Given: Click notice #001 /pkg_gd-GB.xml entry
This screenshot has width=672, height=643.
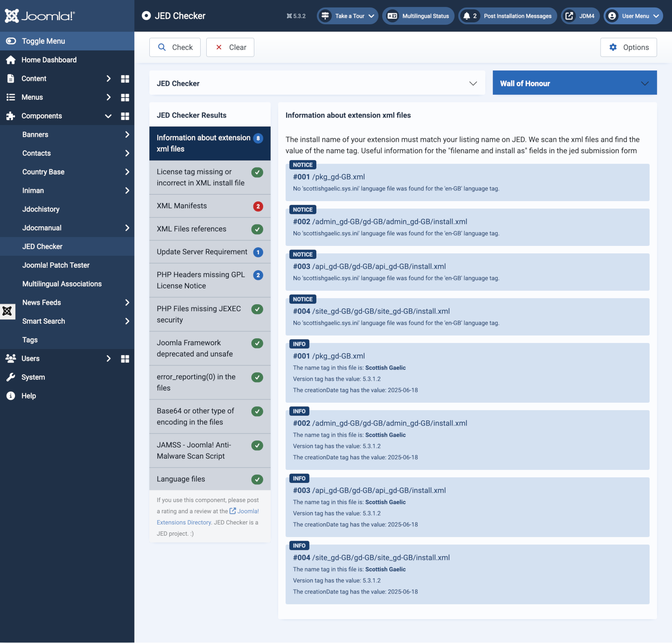Looking at the screenshot, I should click(468, 182).
